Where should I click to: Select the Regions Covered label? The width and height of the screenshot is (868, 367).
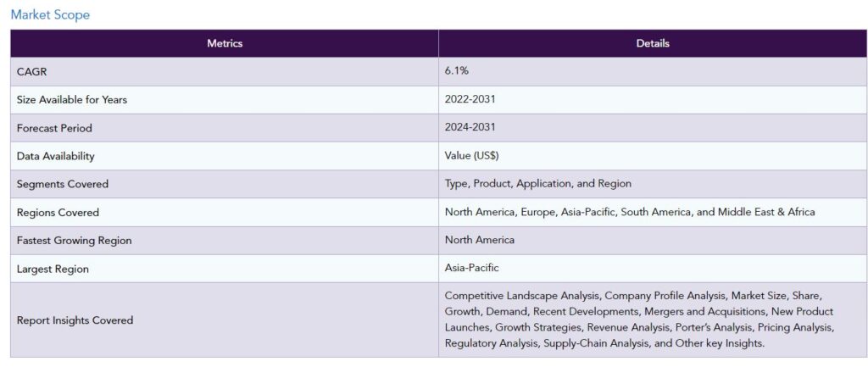pos(58,213)
